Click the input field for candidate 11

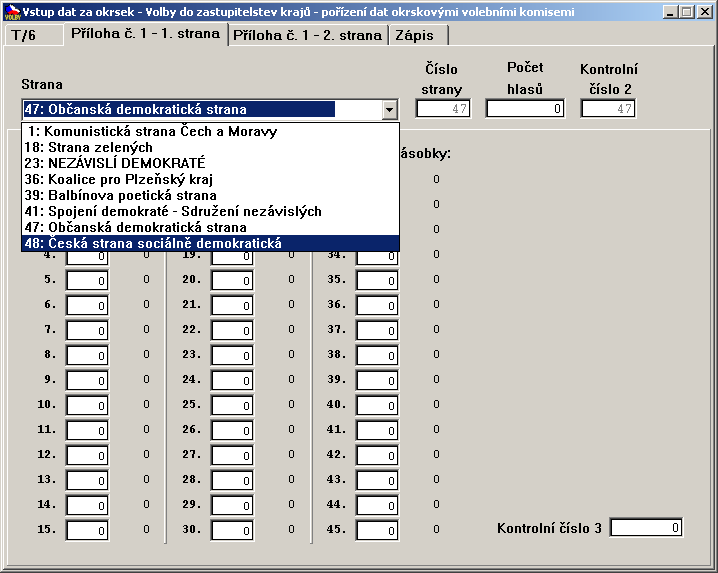(87, 430)
